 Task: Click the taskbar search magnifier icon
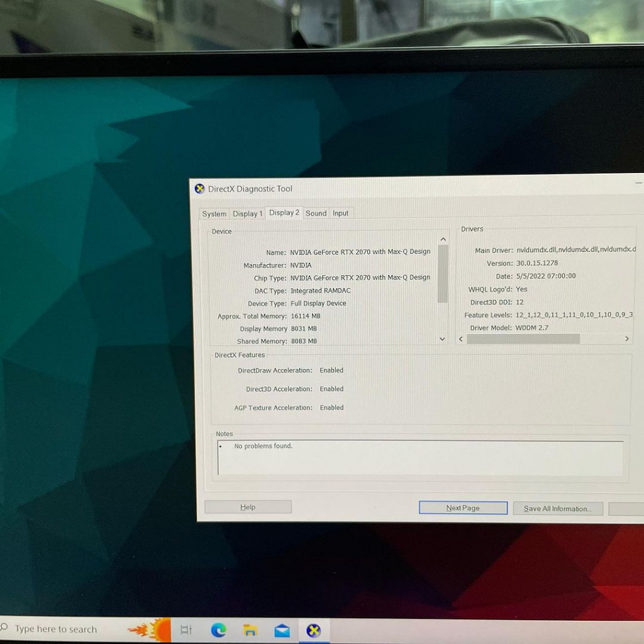click(4, 627)
